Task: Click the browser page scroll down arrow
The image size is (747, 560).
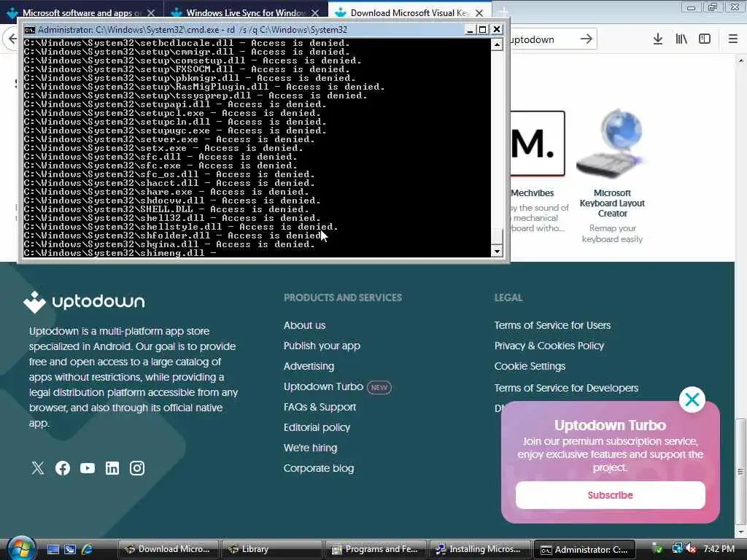Action: [741, 532]
